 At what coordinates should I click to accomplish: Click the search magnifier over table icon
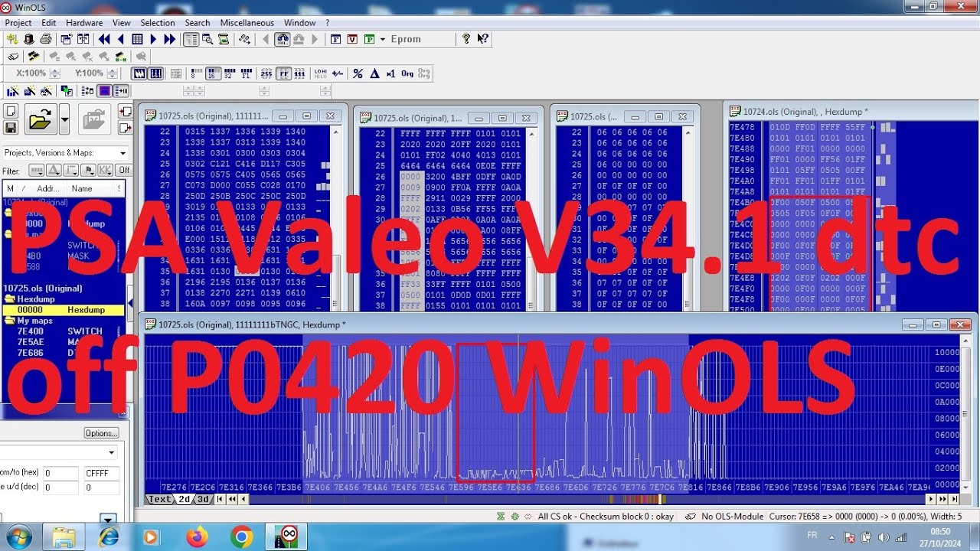(x=208, y=39)
